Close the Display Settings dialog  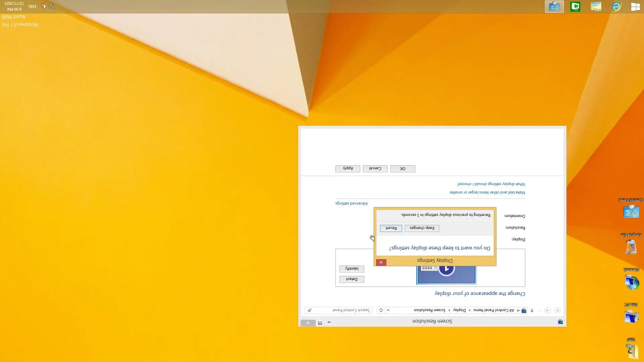click(381, 262)
